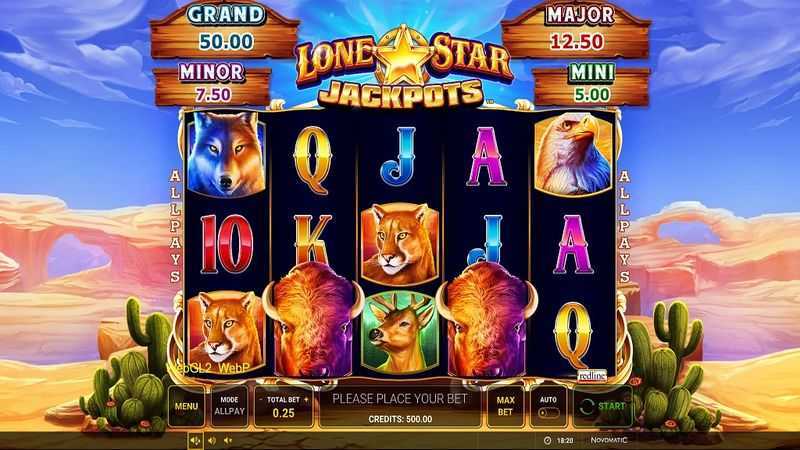Set the MAX BET

tap(505, 406)
